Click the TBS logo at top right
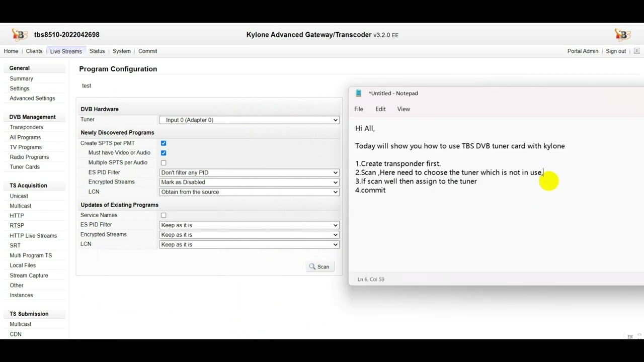Image resolution: width=644 pixels, height=362 pixels. pos(622,35)
